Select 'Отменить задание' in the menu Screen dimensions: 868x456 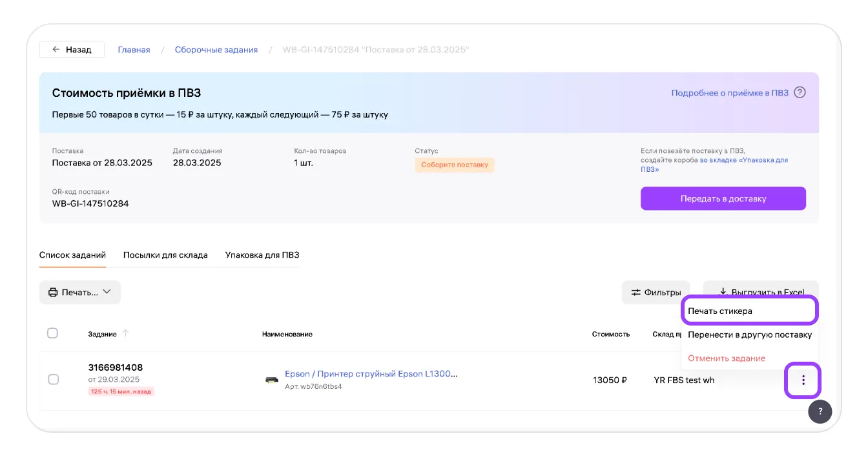pos(726,358)
